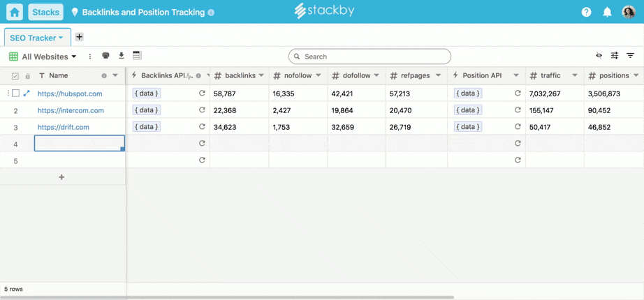Open the backlinks column dropdown arrow

[x=262, y=75]
